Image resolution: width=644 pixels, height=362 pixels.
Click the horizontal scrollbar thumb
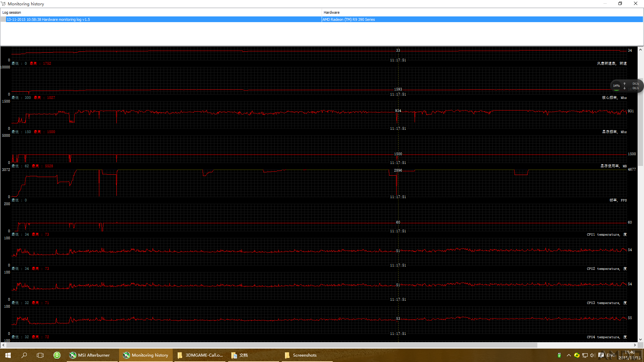tap(272, 345)
